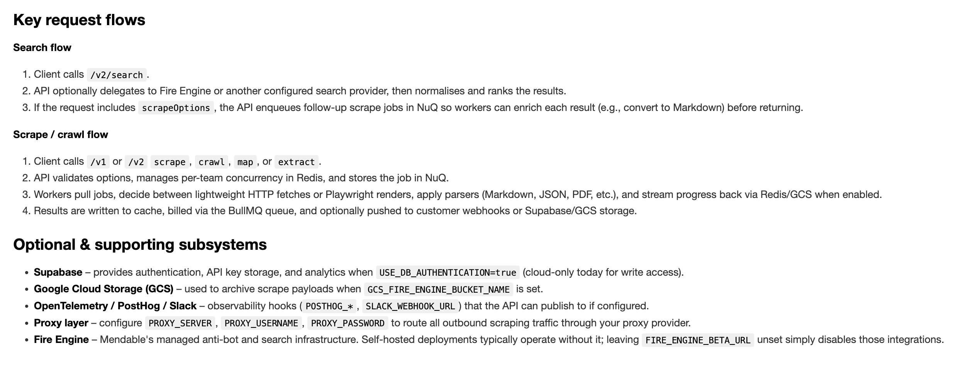This screenshot has height=365, width=980.
Task: Click the bold Supabase term
Action: [x=58, y=273]
